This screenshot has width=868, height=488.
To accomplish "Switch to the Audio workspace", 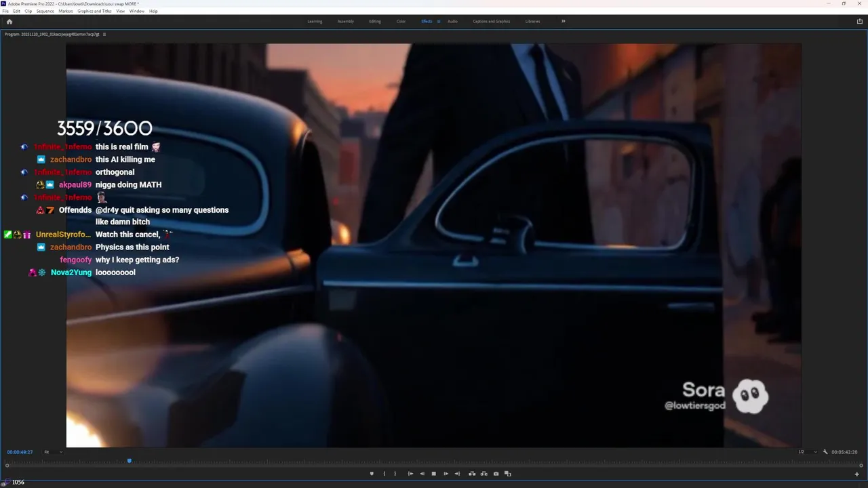I will click(452, 22).
